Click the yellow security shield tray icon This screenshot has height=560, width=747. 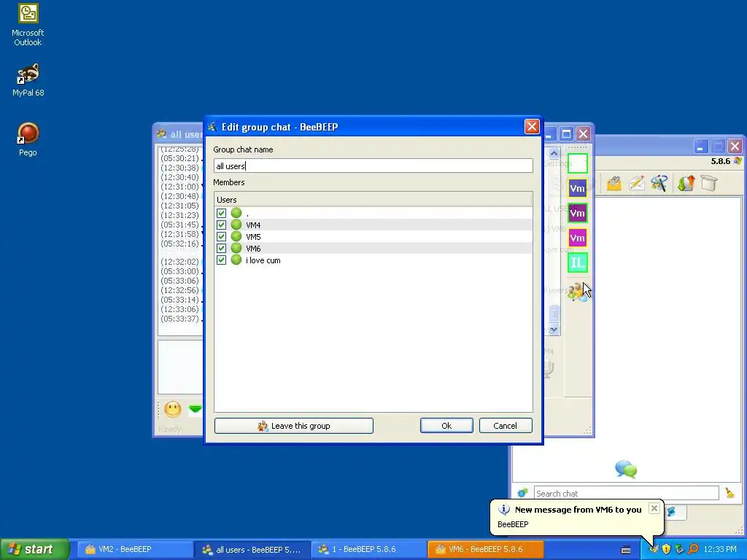(x=667, y=549)
